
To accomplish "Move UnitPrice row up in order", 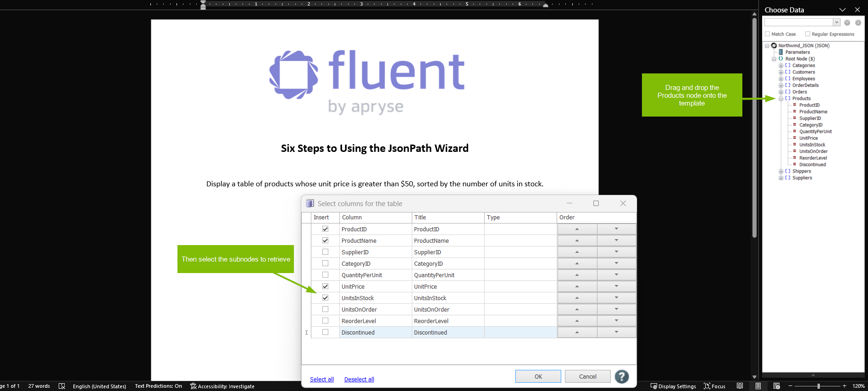I will tap(577, 286).
